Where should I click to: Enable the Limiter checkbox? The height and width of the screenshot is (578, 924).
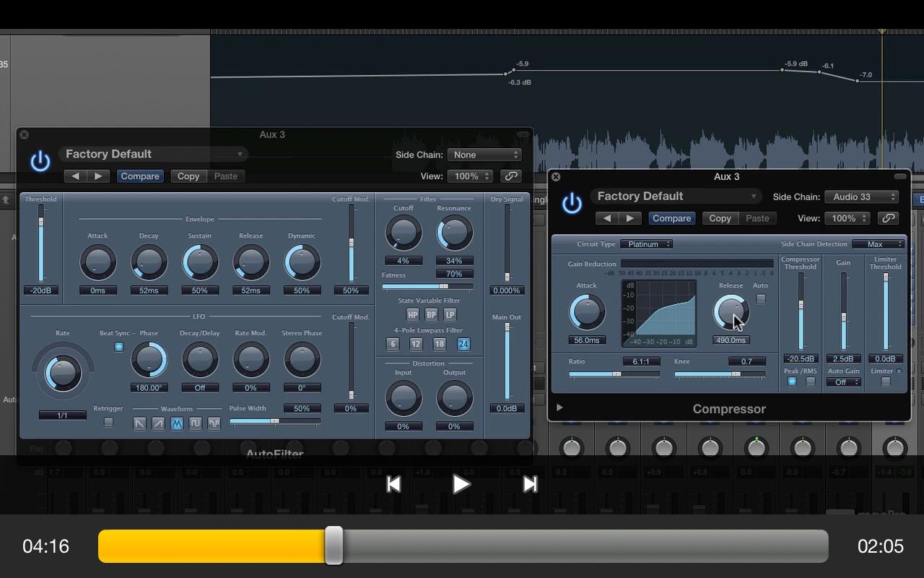tap(886, 382)
